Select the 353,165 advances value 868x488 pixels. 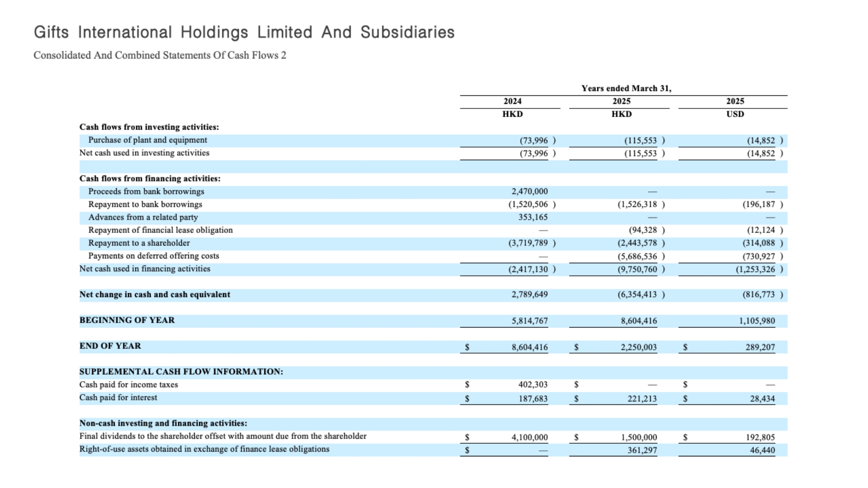533,217
